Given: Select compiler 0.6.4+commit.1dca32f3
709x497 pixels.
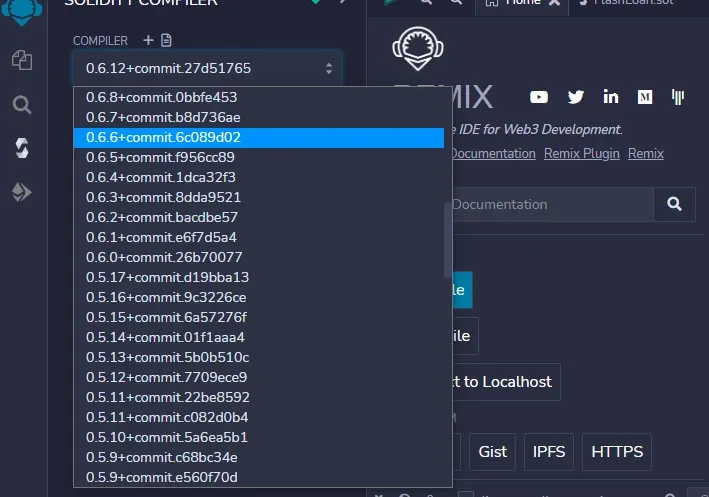Looking at the screenshot, I should (x=259, y=177).
